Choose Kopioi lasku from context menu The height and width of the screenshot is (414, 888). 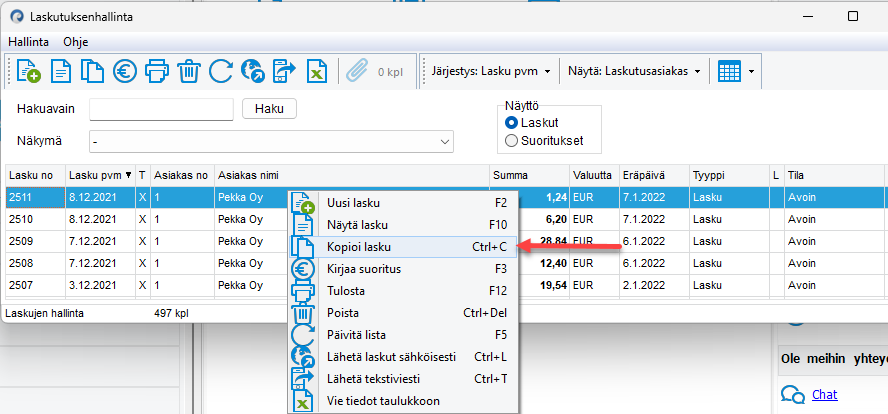click(x=404, y=247)
